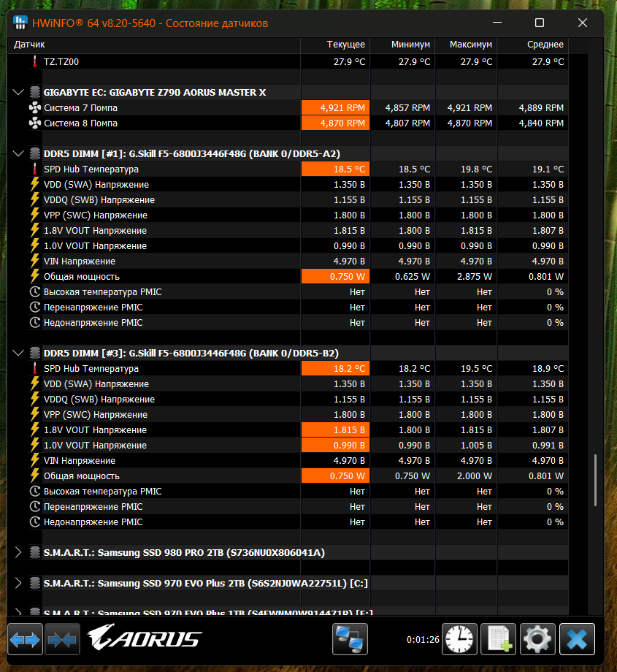Click the blue X close sensors button

click(x=577, y=639)
